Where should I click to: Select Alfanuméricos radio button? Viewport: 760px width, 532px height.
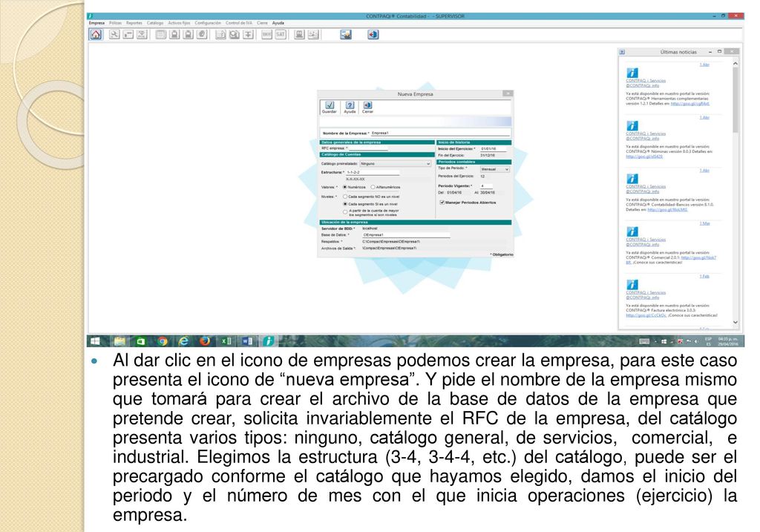pos(373,187)
